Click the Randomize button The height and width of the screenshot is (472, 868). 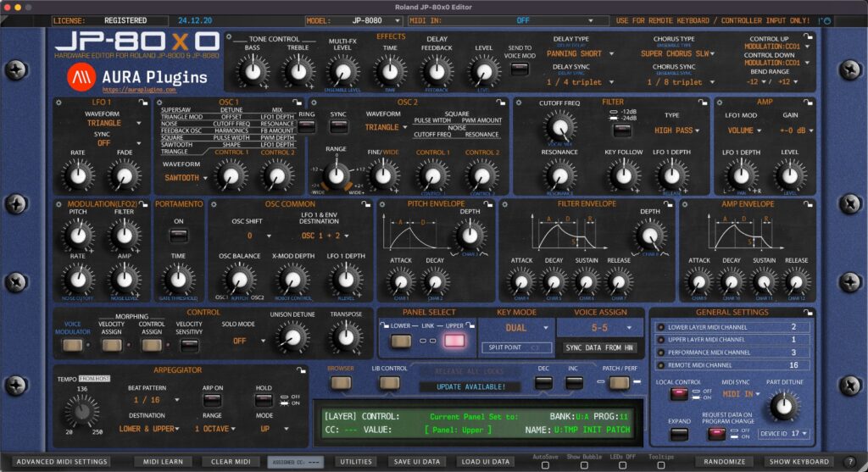point(725,462)
